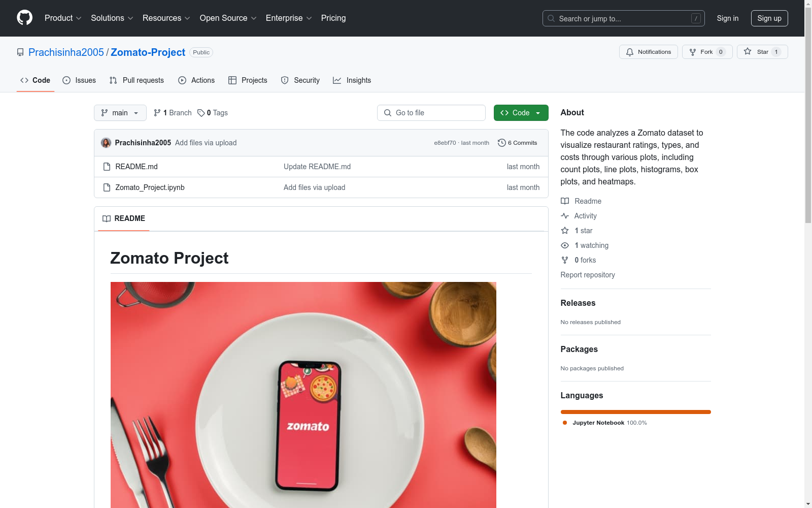Click the GitHub logo icon

point(24,18)
